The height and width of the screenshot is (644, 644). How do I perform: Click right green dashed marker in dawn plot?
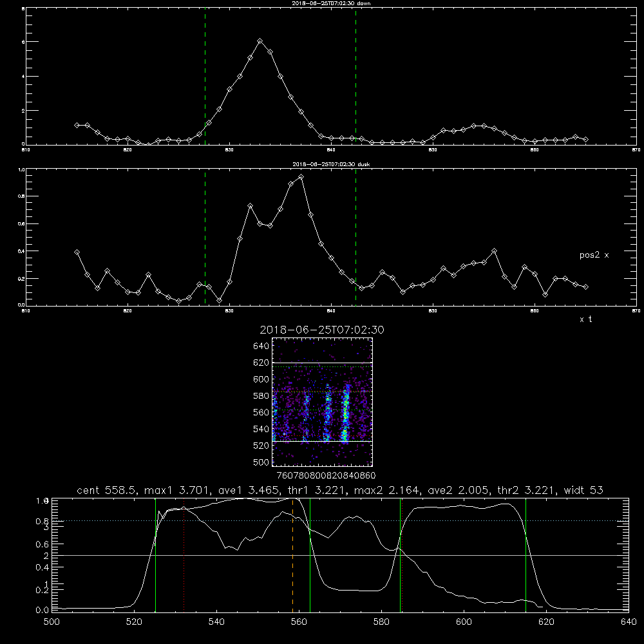[x=355, y=77]
